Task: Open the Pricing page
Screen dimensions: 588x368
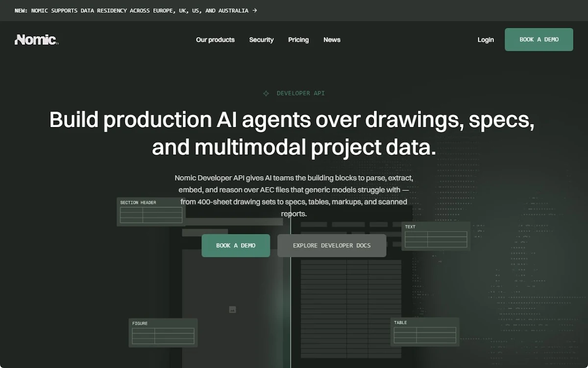Action: point(298,40)
